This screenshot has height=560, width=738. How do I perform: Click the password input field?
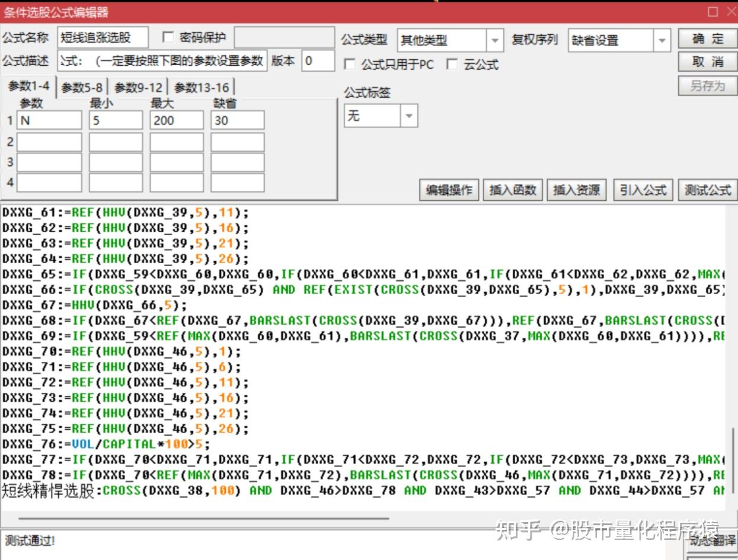click(285, 38)
